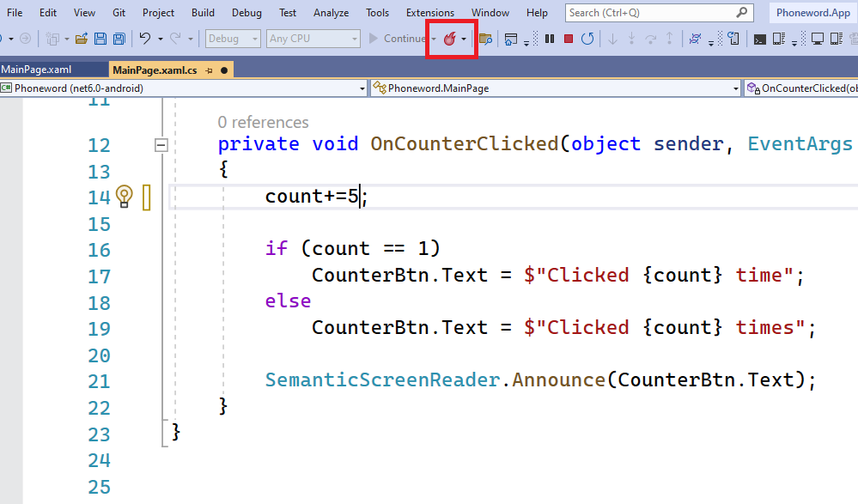Screen dimensions: 858x504
Task: Open the Phoneword.MainPage type dropdown
Action: (556, 88)
